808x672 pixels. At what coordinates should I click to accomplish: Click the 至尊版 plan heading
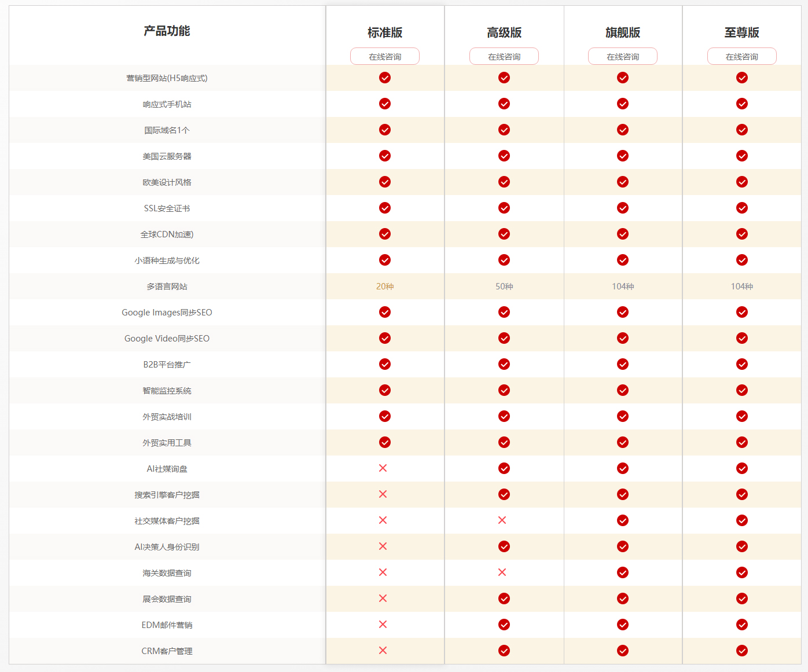[x=742, y=32]
